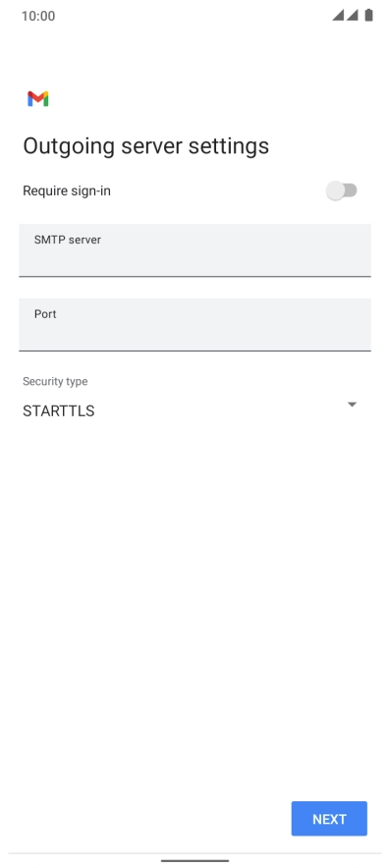Click underline of the Port field
The height and width of the screenshot is (868, 390).
[x=195, y=351]
